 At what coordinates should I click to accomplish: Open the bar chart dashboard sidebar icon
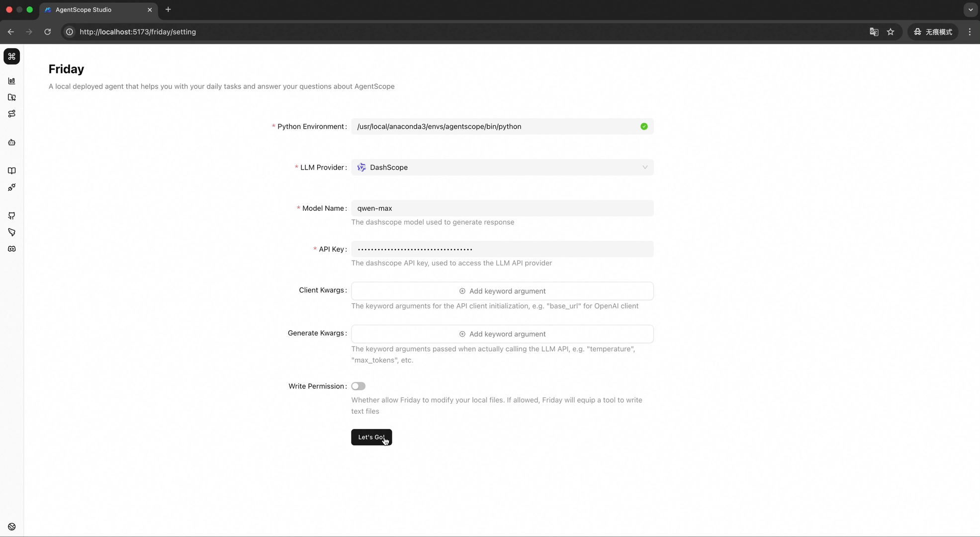11,81
